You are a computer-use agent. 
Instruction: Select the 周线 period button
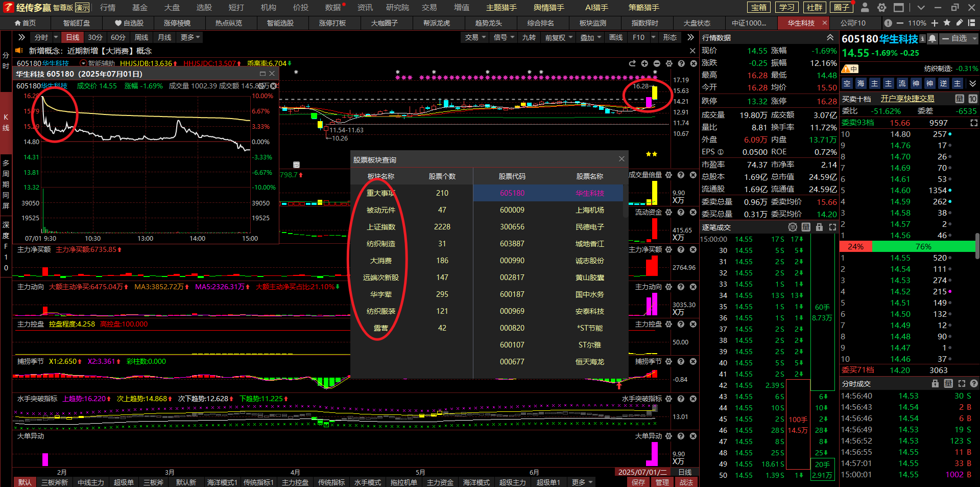click(141, 37)
